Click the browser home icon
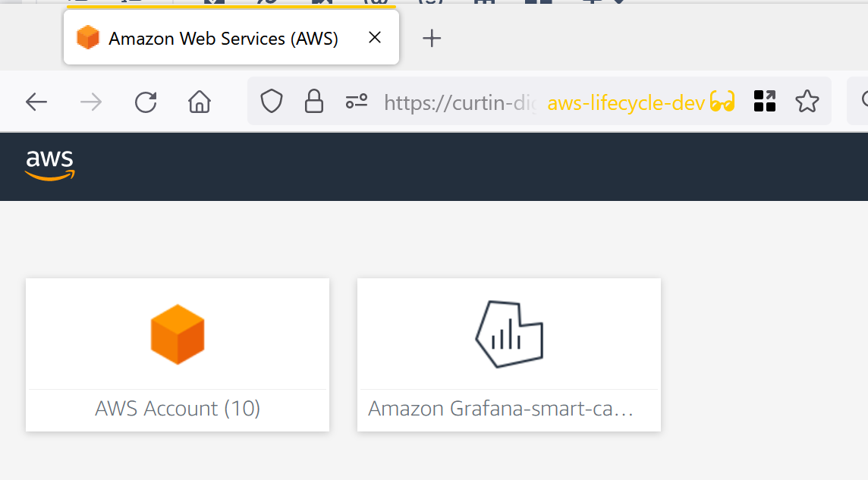 [x=199, y=101]
